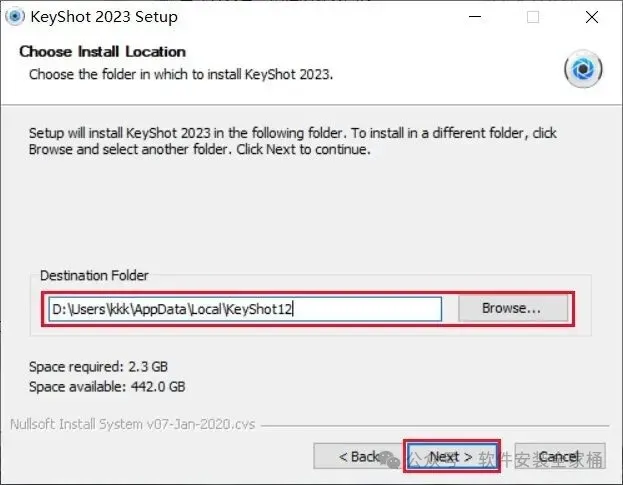Click the Nullsoft Install System version label
Viewport: 623px width, 485px height.
click(x=134, y=424)
